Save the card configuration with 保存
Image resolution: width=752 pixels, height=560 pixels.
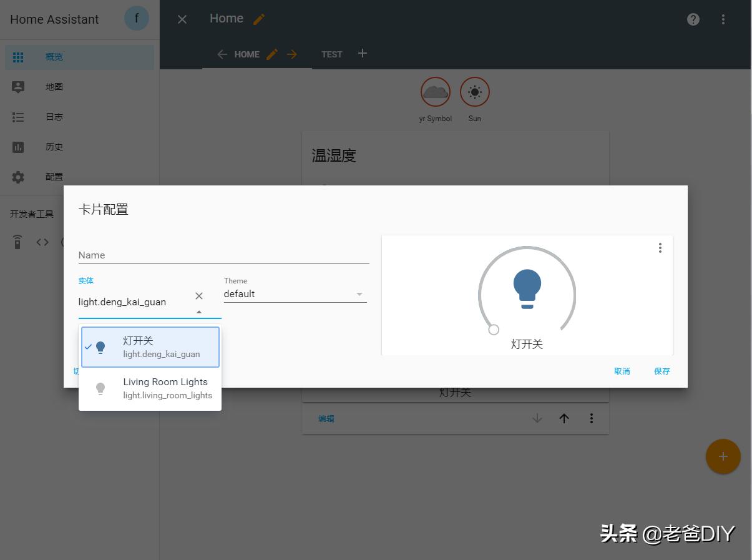661,371
